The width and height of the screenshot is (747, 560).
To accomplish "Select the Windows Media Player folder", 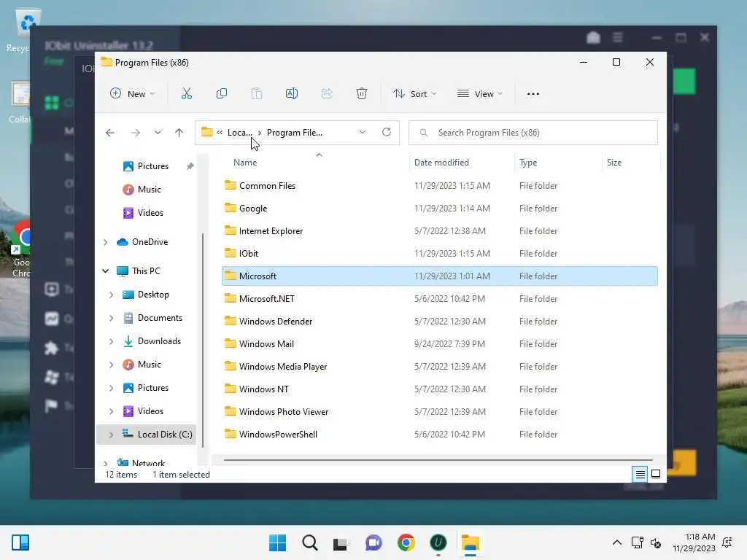I will 440,367.
